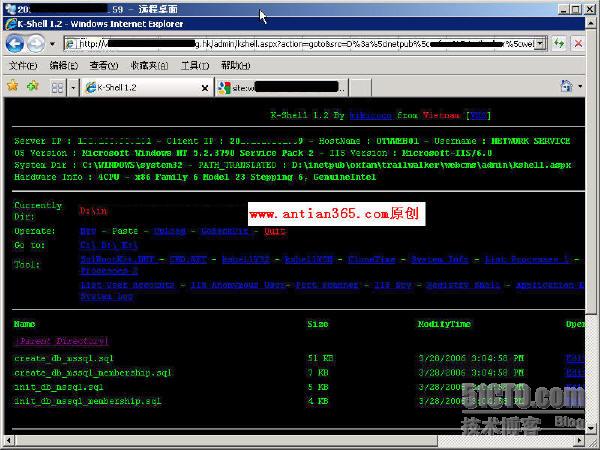Click inside the address bar URL field

pos(304,44)
